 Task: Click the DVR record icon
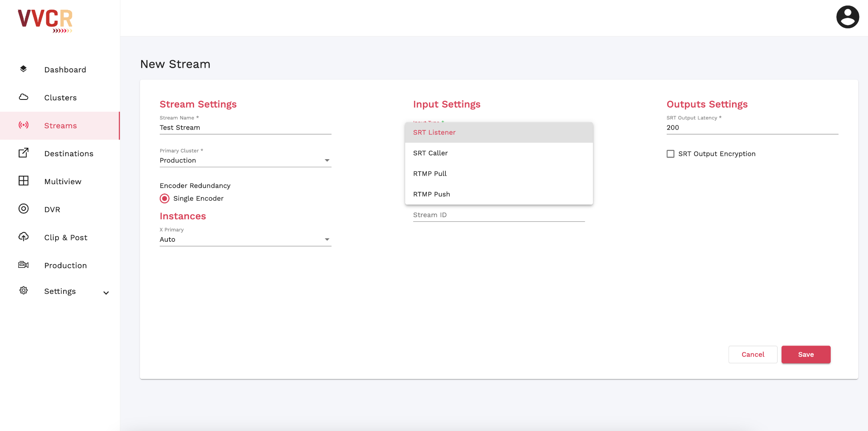point(23,209)
